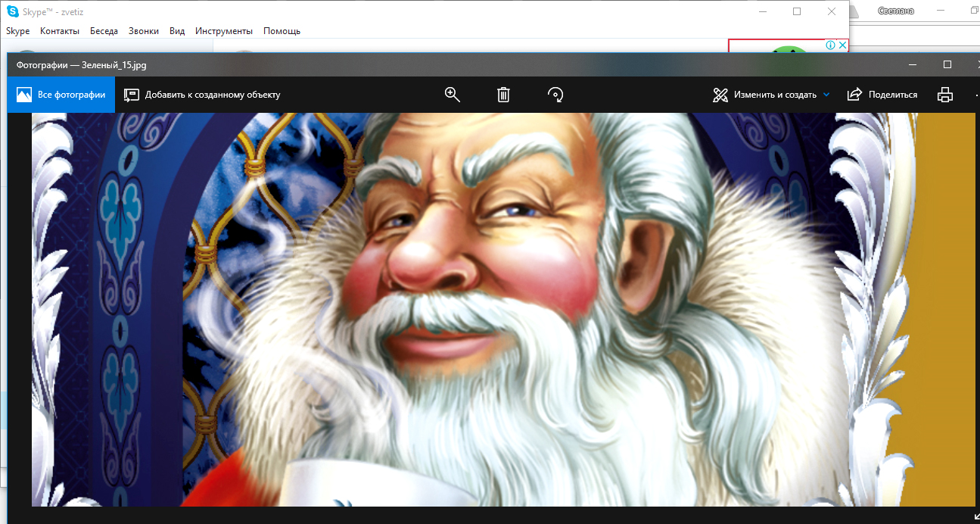Close the ad with X icon
980x524 pixels.
coord(843,45)
